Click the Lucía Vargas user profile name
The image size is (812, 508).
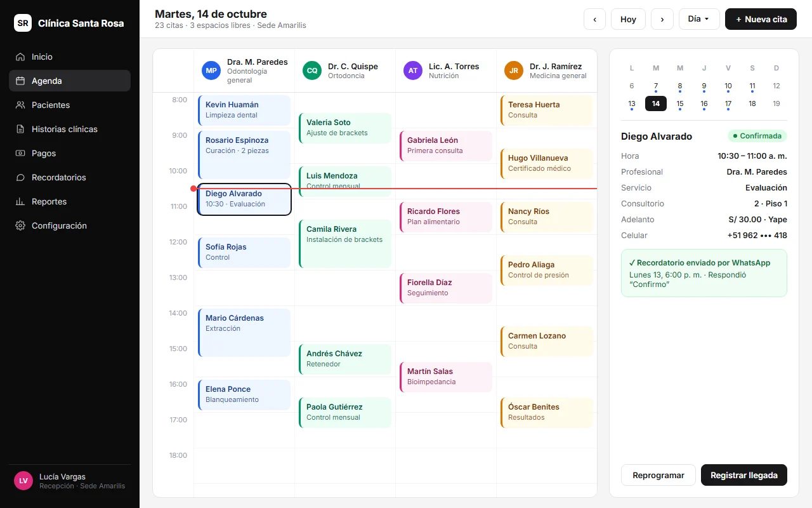(x=62, y=477)
